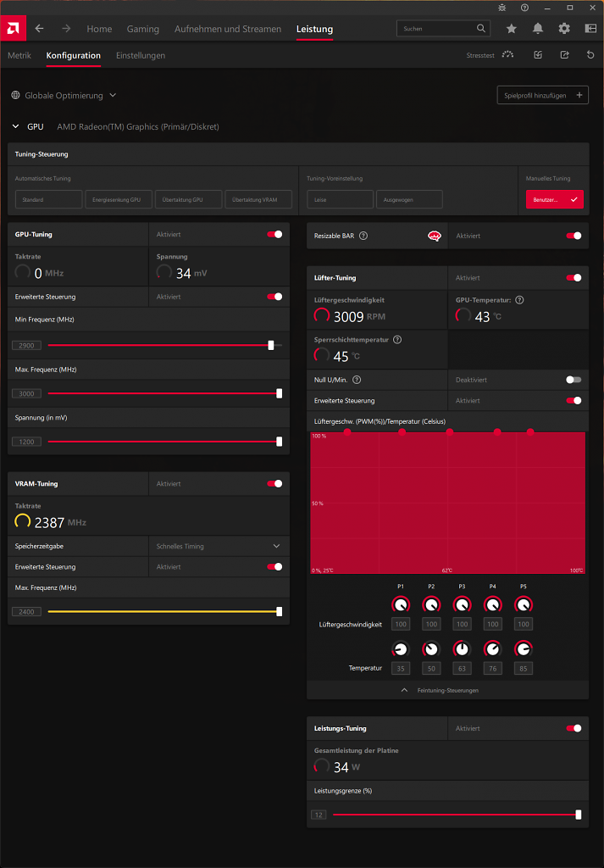Open the Home tab
The image size is (604, 868).
(x=99, y=29)
